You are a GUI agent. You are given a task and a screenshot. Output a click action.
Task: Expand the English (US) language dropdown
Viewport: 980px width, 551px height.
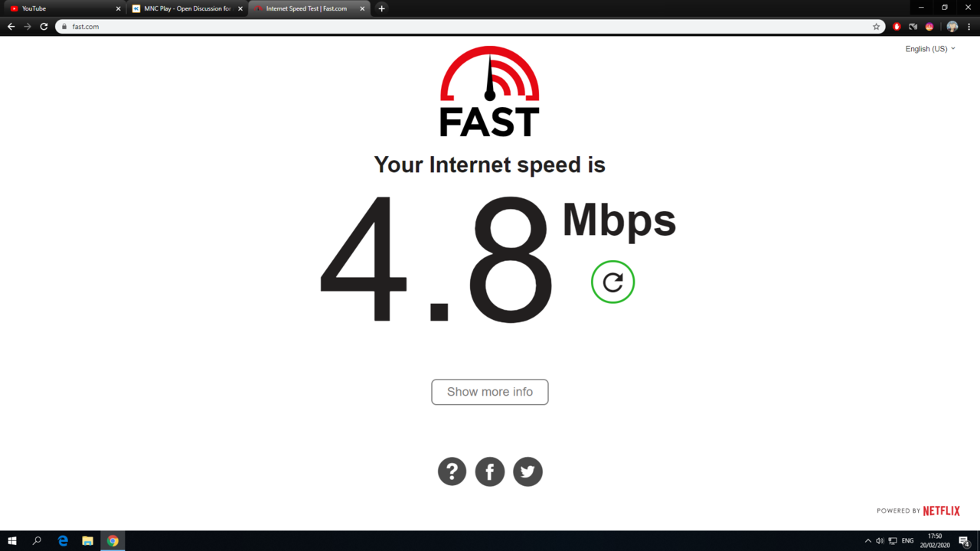pos(930,49)
